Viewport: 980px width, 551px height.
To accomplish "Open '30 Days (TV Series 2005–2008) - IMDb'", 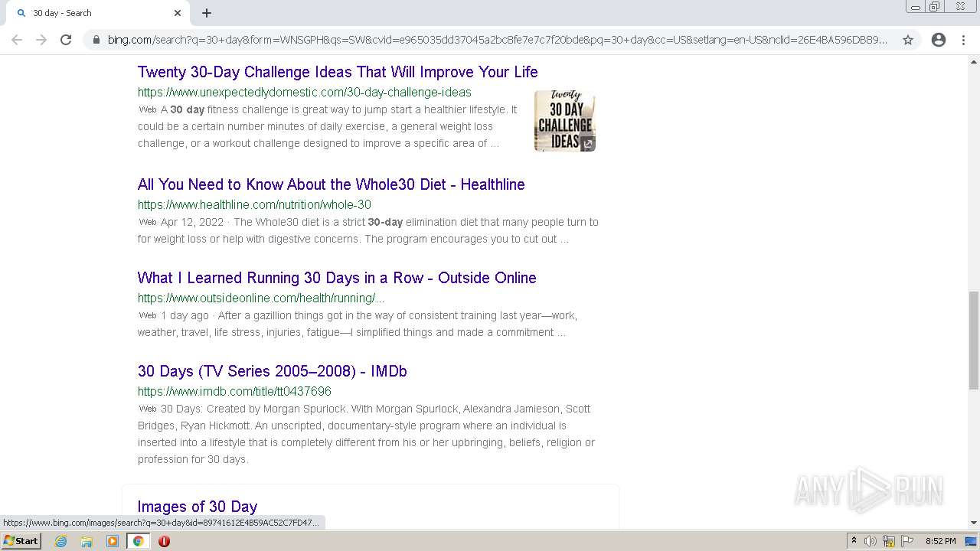I will pyautogui.click(x=273, y=371).
